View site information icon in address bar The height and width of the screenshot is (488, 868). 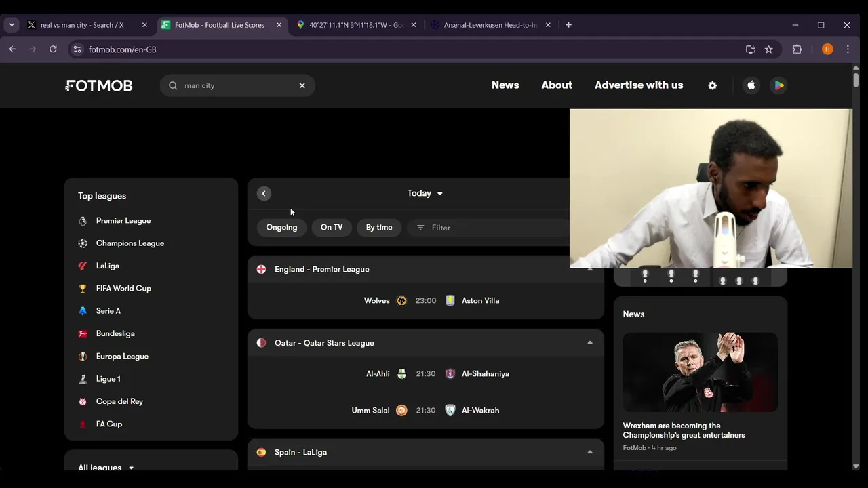(x=77, y=49)
